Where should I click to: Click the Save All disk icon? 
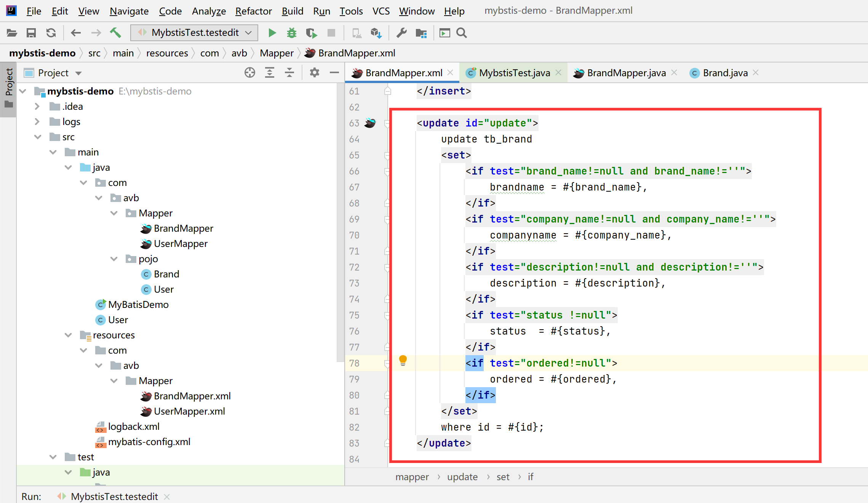(31, 33)
